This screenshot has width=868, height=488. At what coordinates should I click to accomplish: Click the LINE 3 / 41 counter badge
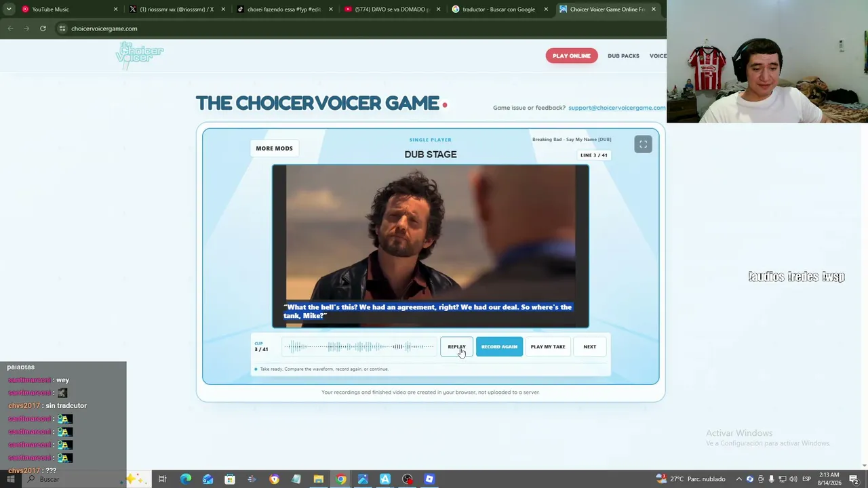594,155
